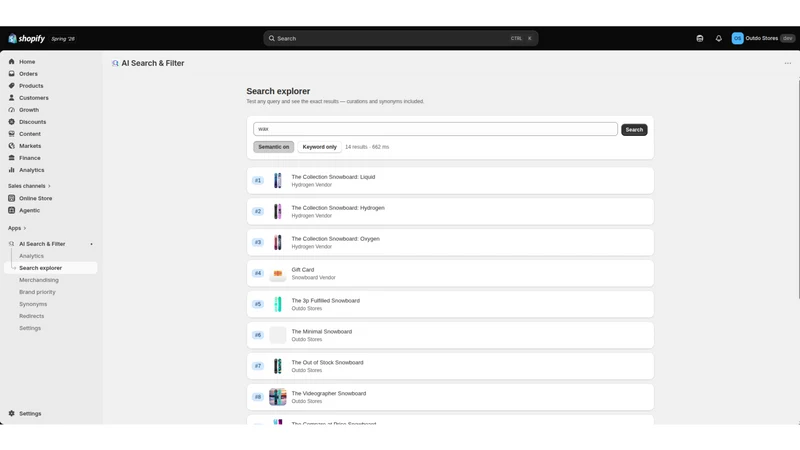
Task: Open the Settings gear icon at sidebar bottom
Action: tap(12, 413)
